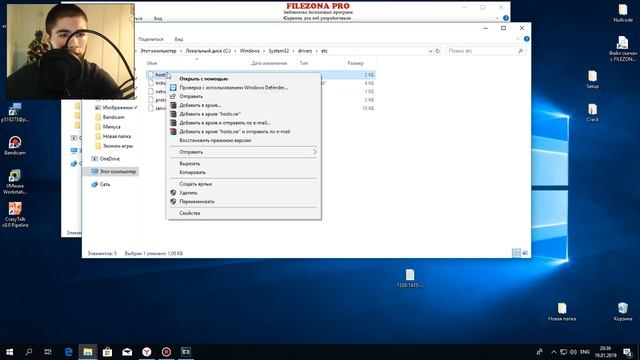This screenshot has width=640, height=360.
Task: Click the Bandicam recording icon on taskbar
Action: (x=166, y=351)
